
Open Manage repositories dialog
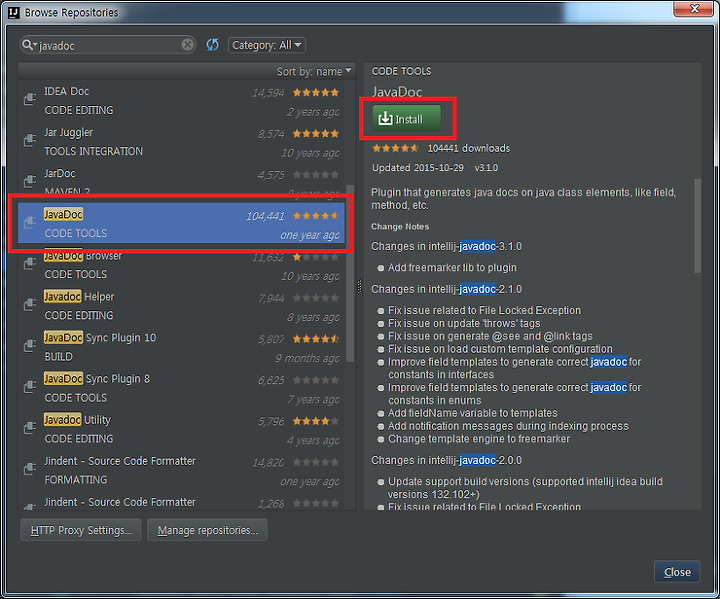click(x=208, y=530)
